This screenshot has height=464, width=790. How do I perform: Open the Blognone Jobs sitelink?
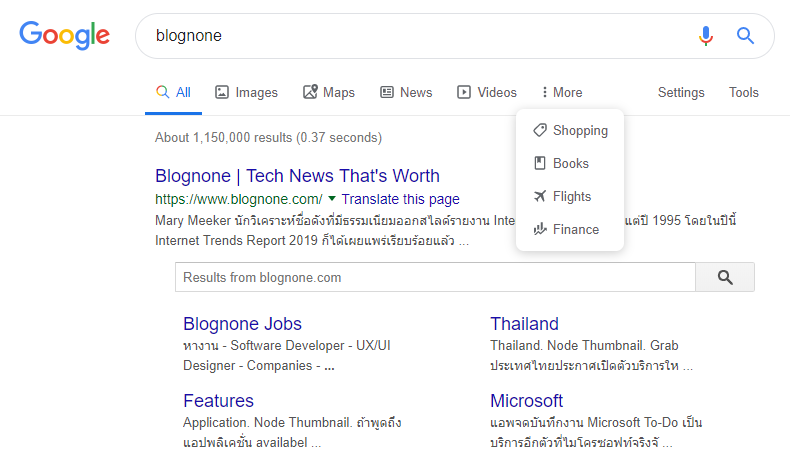tap(242, 324)
